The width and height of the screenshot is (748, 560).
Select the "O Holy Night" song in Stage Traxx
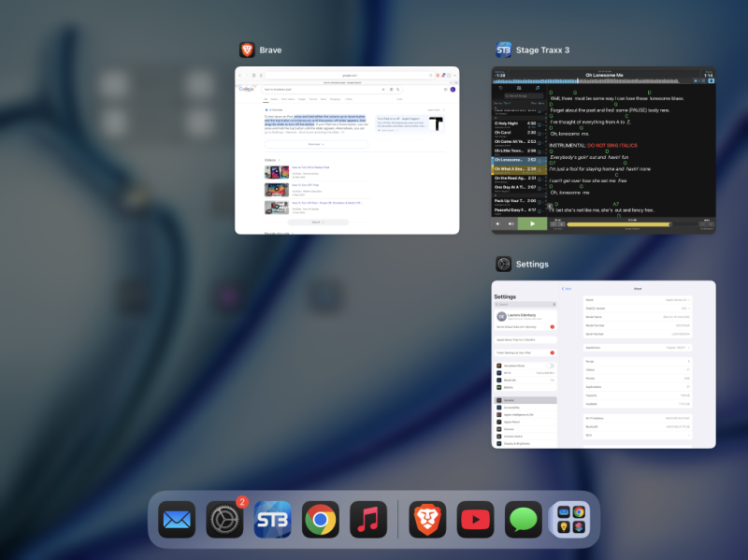point(516,124)
